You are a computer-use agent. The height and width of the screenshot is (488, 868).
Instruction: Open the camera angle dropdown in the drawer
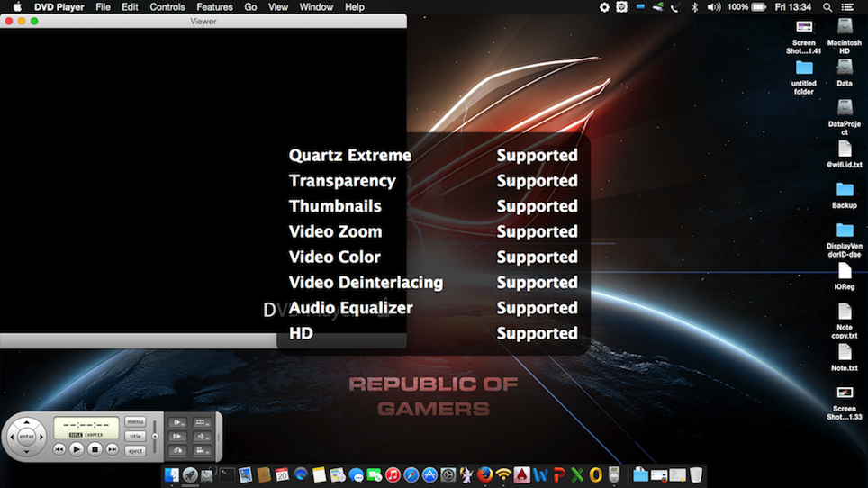[202, 451]
